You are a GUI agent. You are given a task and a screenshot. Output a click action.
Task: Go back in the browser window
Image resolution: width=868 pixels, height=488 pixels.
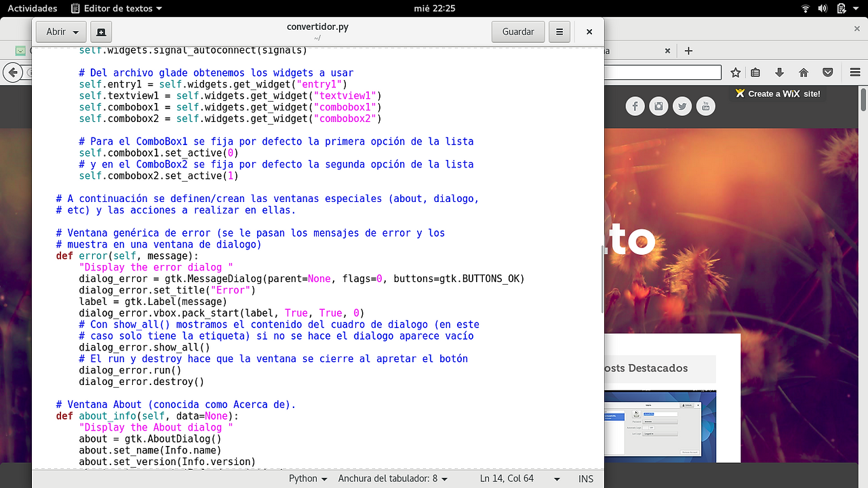coord(12,73)
